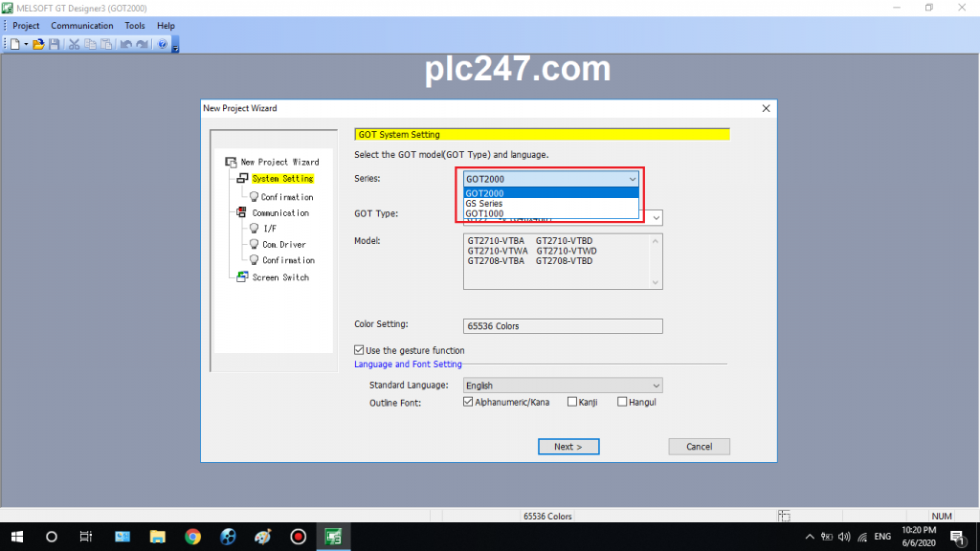Image resolution: width=980 pixels, height=551 pixels.
Task: Enable the Kanji outline font checkbox
Action: 572,402
